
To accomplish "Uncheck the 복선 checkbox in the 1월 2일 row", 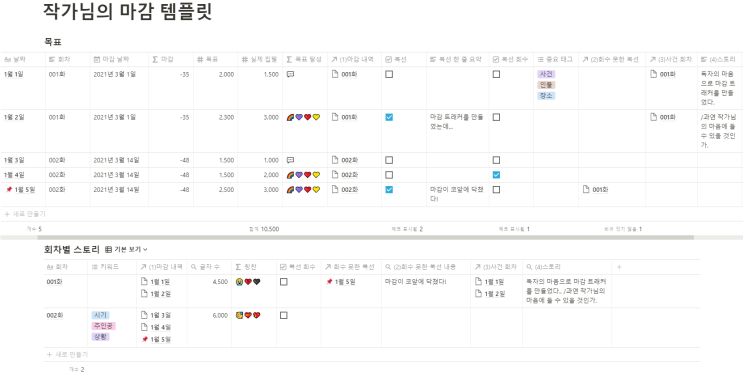I will point(389,117).
